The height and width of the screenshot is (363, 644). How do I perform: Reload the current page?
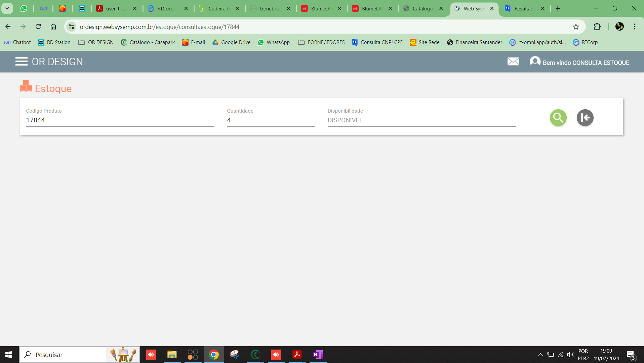click(38, 27)
